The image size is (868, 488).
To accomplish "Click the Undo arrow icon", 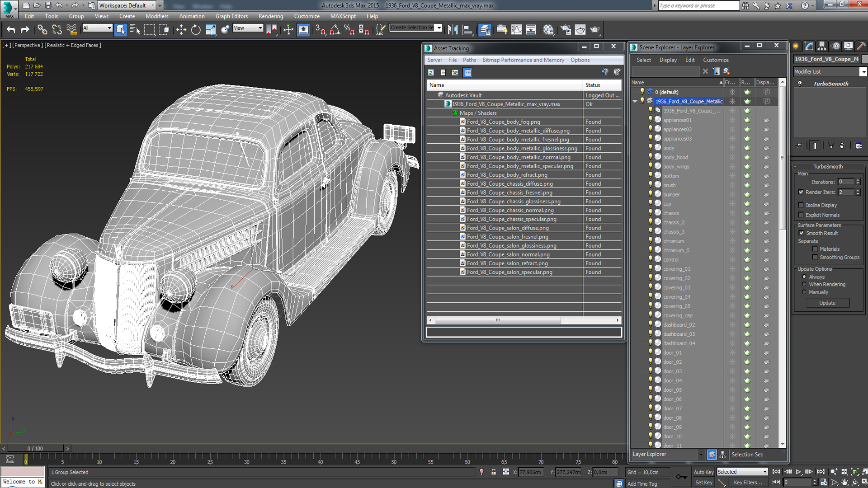I will pos(11,30).
